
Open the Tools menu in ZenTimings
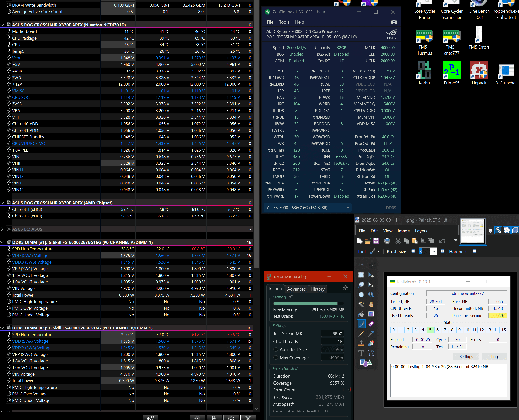click(284, 22)
